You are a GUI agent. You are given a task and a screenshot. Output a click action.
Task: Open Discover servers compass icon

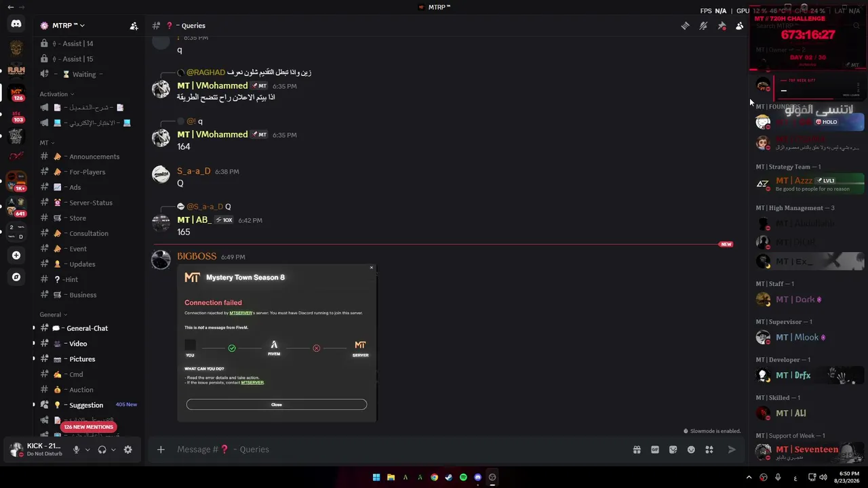[16, 277]
